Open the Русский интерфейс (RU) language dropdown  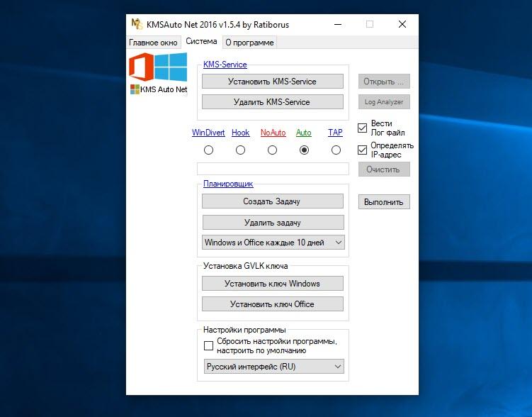coord(274,367)
